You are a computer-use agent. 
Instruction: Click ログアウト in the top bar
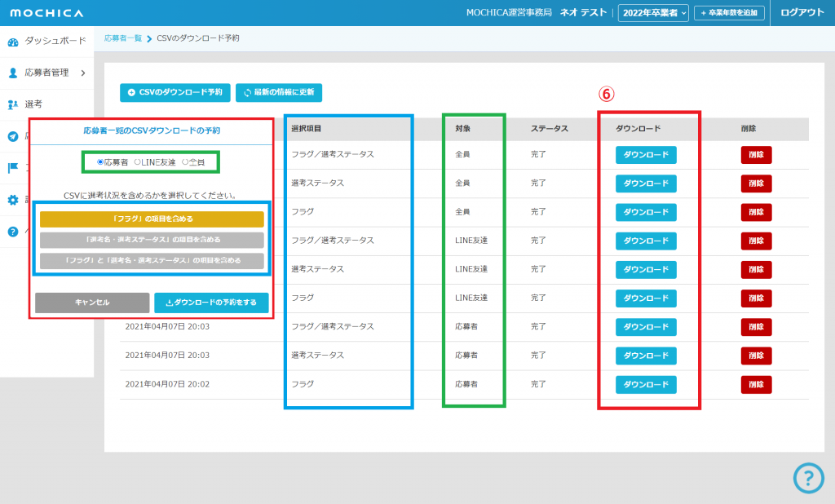click(x=802, y=12)
